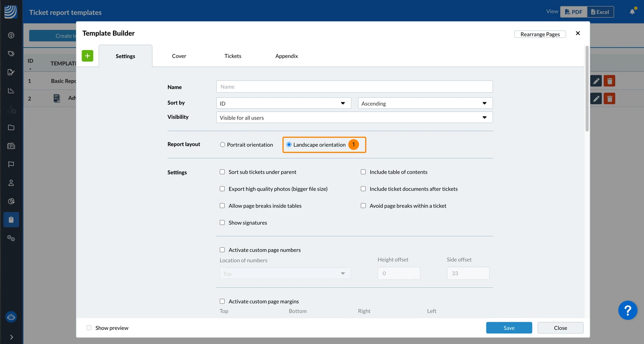Check Show signatures option

click(x=222, y=223)
